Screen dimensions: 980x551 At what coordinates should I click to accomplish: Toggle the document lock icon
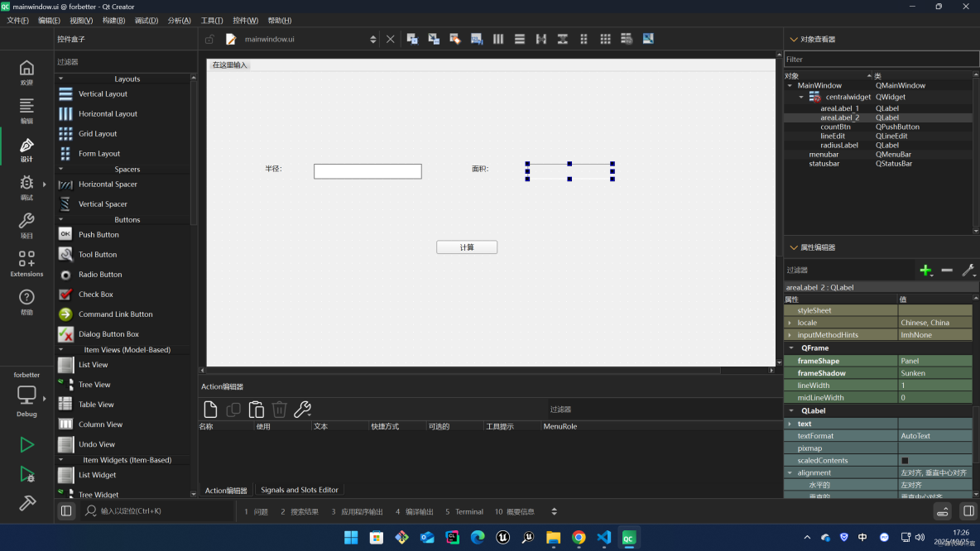tap(210, 38)
